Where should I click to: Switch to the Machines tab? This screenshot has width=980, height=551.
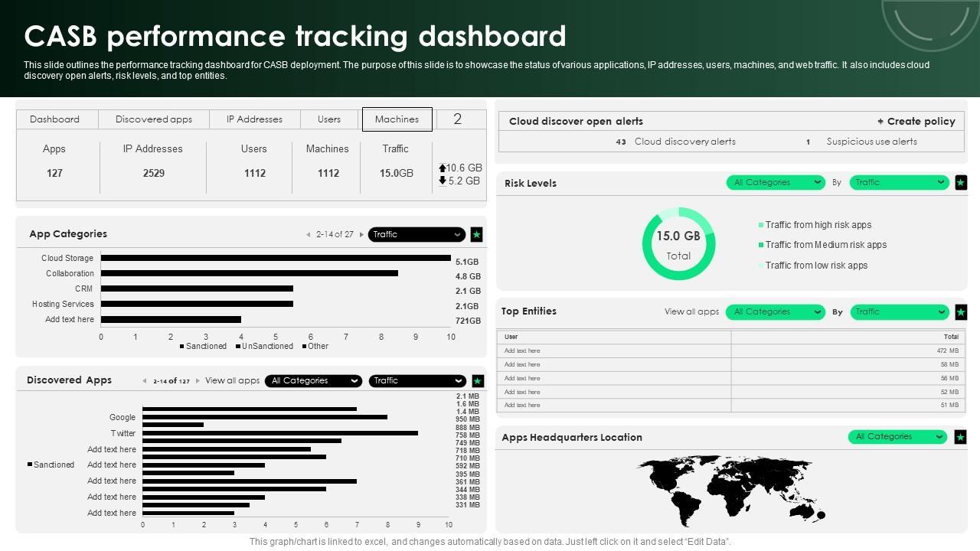point(397,119)
